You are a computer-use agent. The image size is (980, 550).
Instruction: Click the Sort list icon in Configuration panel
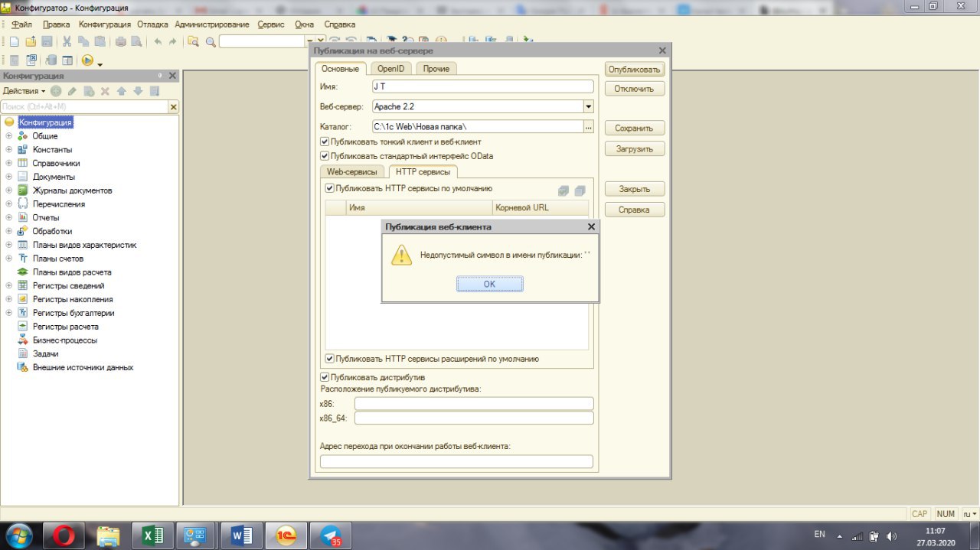(155, 91)
